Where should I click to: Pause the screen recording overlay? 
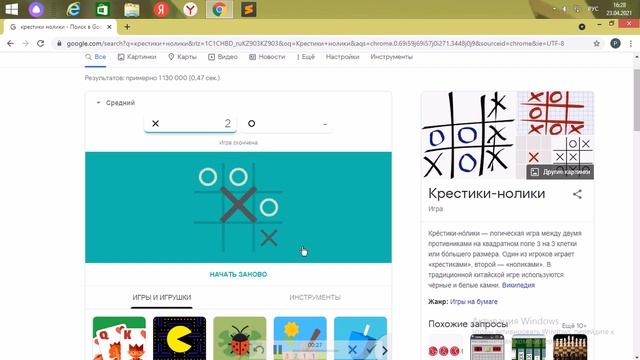click(278, 350)
